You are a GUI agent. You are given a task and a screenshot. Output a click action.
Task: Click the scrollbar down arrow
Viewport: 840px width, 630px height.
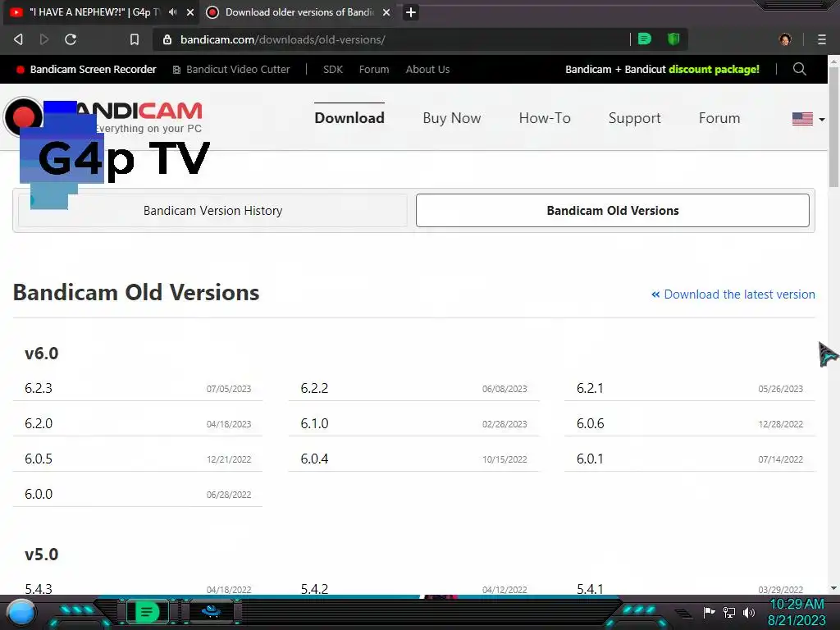tap(833, 588)
